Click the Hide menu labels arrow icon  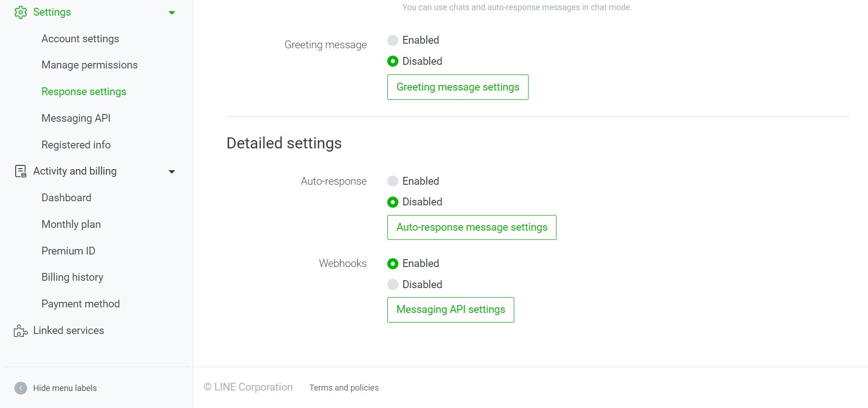[21, 388]
